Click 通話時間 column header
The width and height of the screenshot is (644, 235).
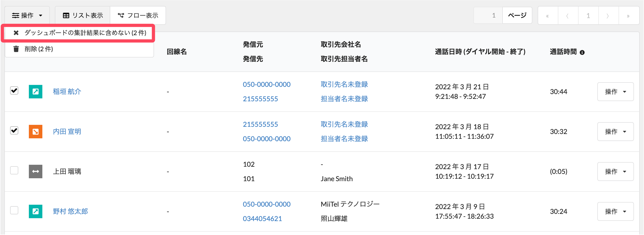click(563, 52)
